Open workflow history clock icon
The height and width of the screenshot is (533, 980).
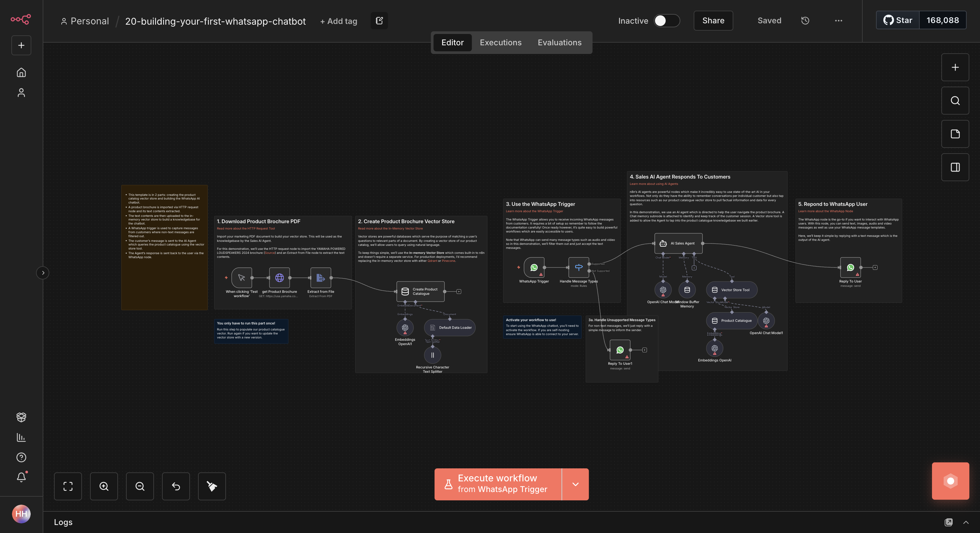coord(805,21)
